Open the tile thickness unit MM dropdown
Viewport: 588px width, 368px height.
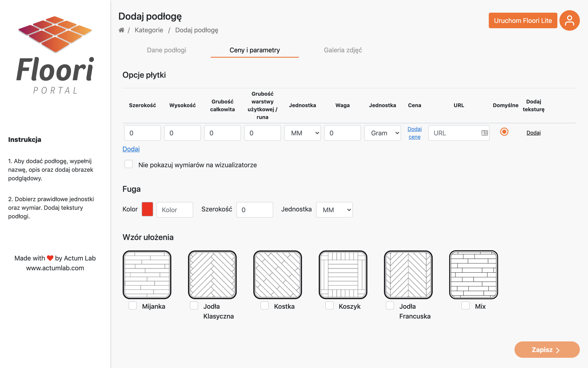(302, 133)
